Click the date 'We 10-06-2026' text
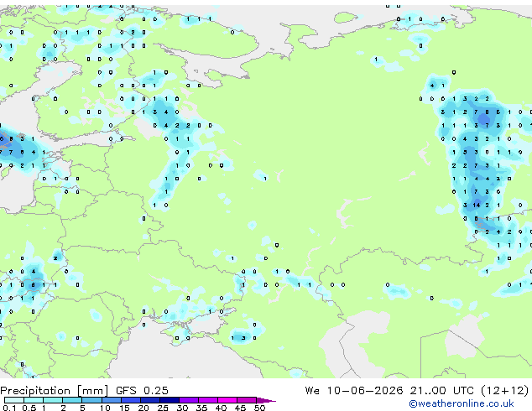 (354, 391)
